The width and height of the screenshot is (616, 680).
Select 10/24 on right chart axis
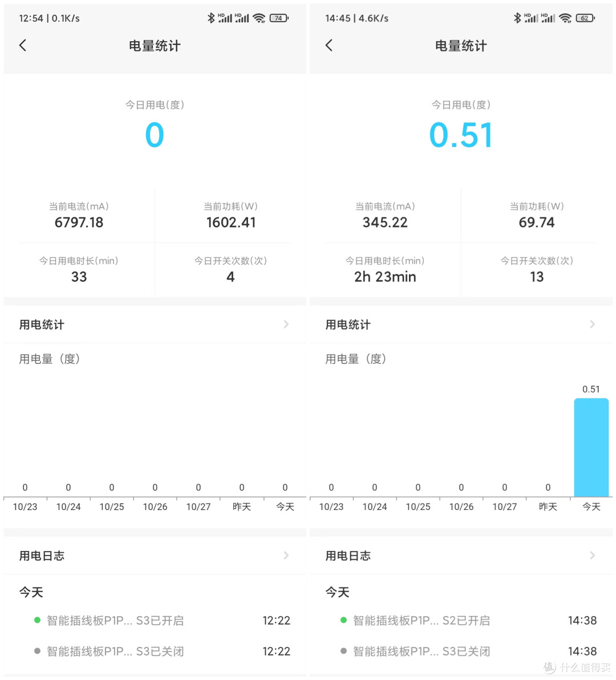point(375,507)
